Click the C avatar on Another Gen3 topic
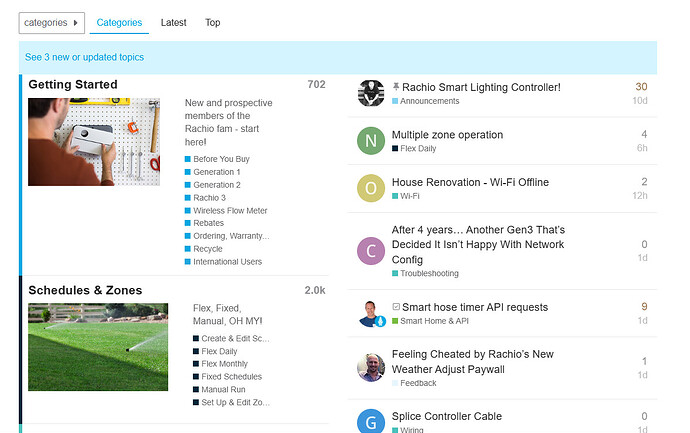 [371, 251]
